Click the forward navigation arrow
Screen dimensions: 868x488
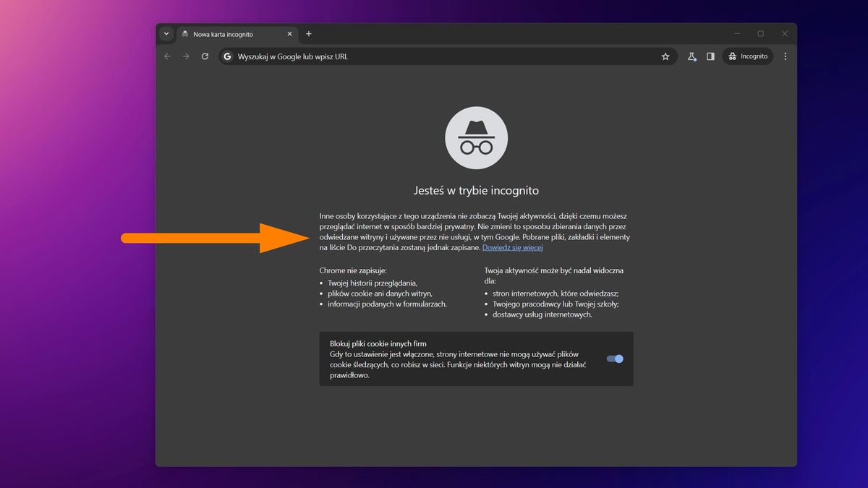tap(186, 56)
